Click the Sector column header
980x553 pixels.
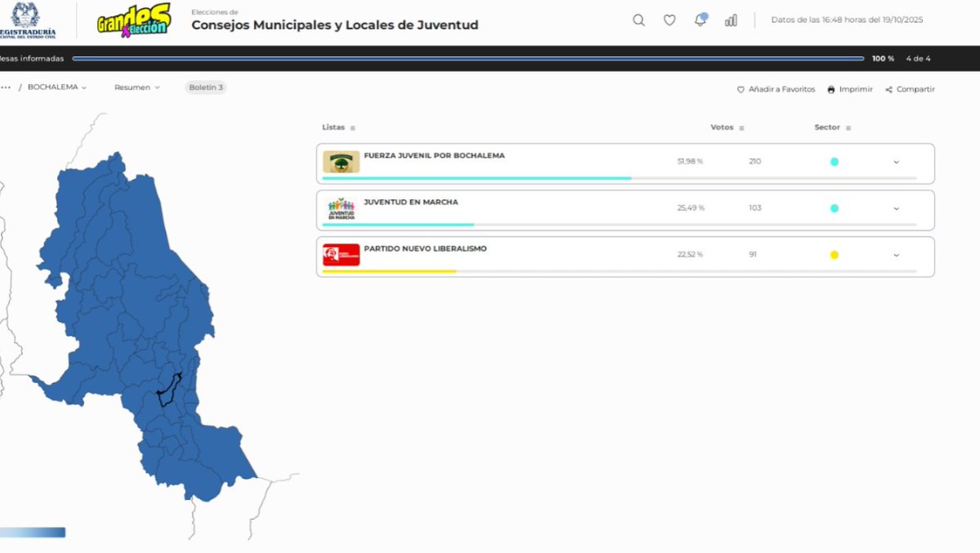(827, 127)
